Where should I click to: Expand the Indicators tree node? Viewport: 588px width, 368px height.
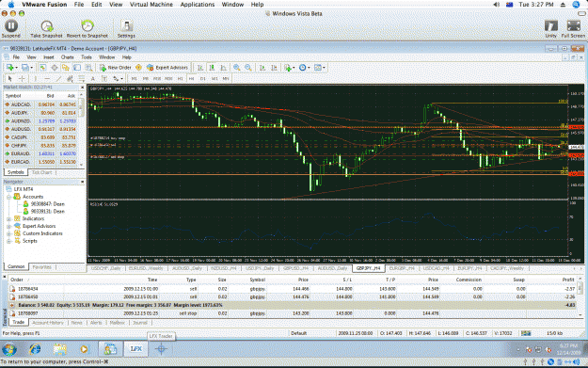9,218
